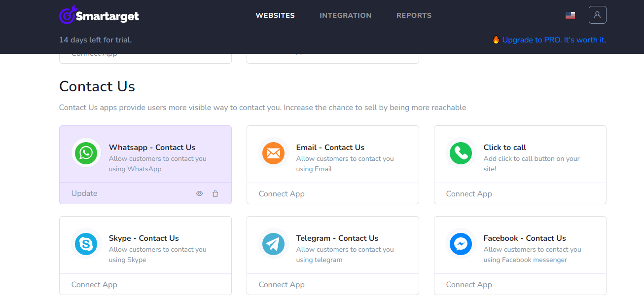
Task: Select the Click to call title
Action: [505, 147]
